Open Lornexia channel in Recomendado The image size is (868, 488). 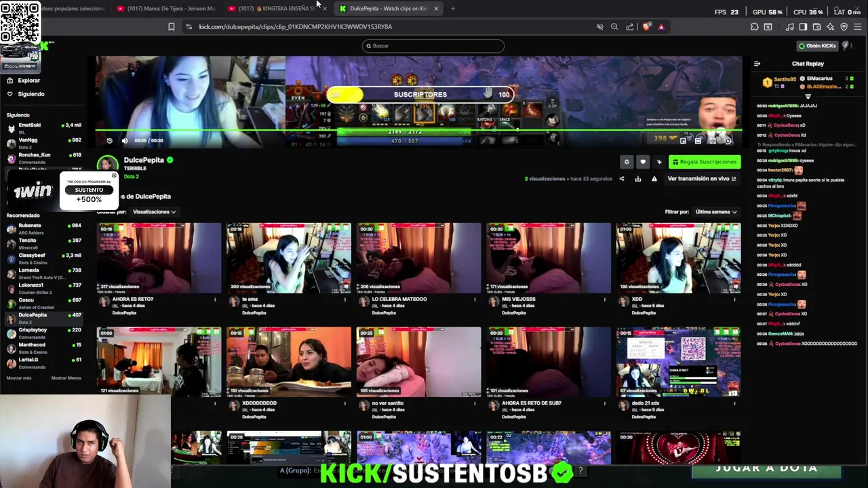click(44, 273)
